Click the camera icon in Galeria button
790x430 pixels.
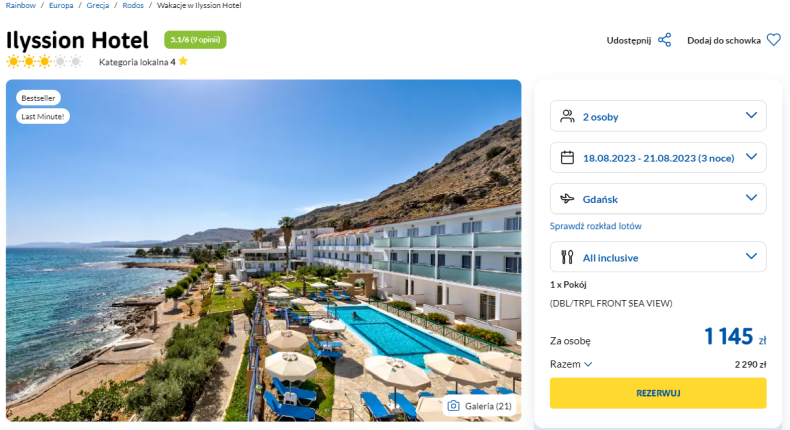453,406
